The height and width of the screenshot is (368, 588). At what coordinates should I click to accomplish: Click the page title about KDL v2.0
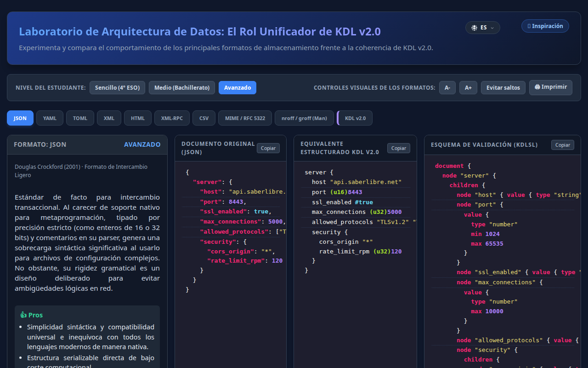point(200,32)
